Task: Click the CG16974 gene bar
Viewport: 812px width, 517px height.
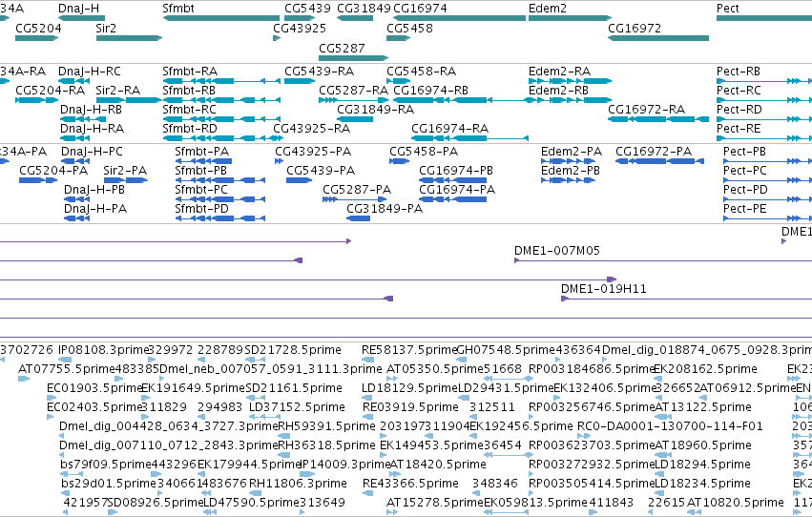Action: (460, 18)
